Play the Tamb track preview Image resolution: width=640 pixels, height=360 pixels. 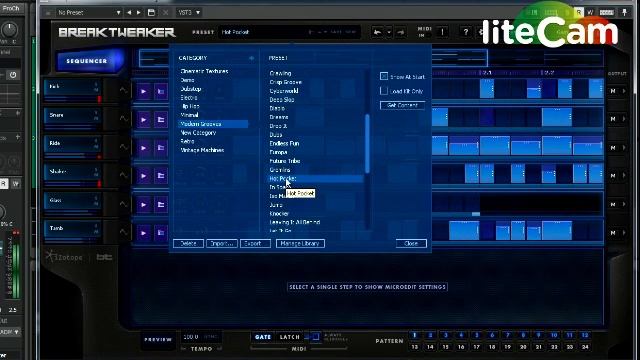coord(144,233)
